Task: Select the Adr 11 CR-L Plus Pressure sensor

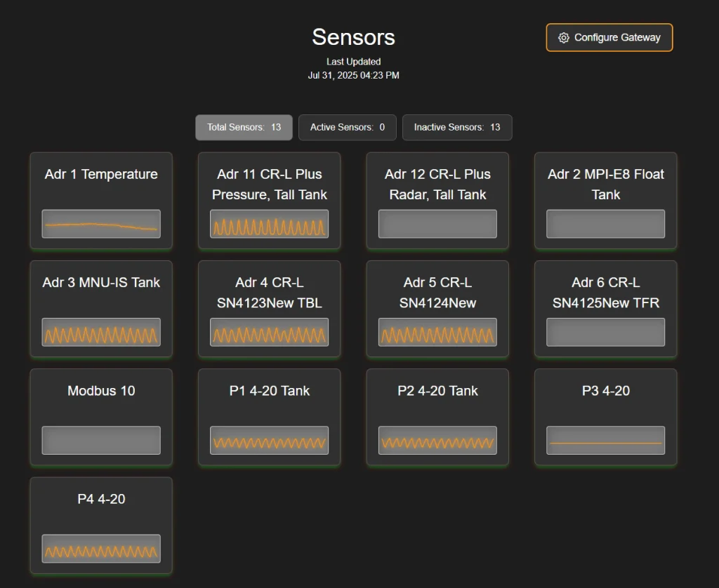Action: (269, 201)
